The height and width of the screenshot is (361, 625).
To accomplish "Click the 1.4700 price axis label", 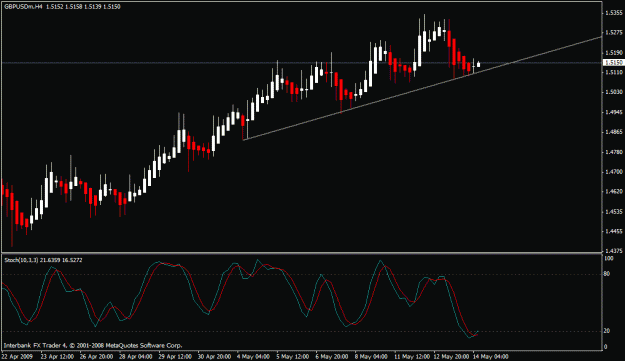I will [x=614, y=172].
